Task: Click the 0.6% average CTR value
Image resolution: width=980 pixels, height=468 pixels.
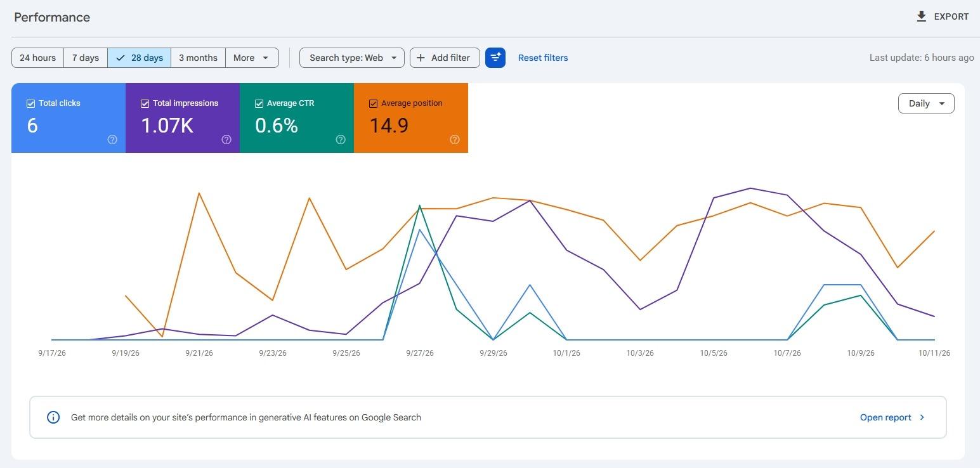Action: (277, 126)
